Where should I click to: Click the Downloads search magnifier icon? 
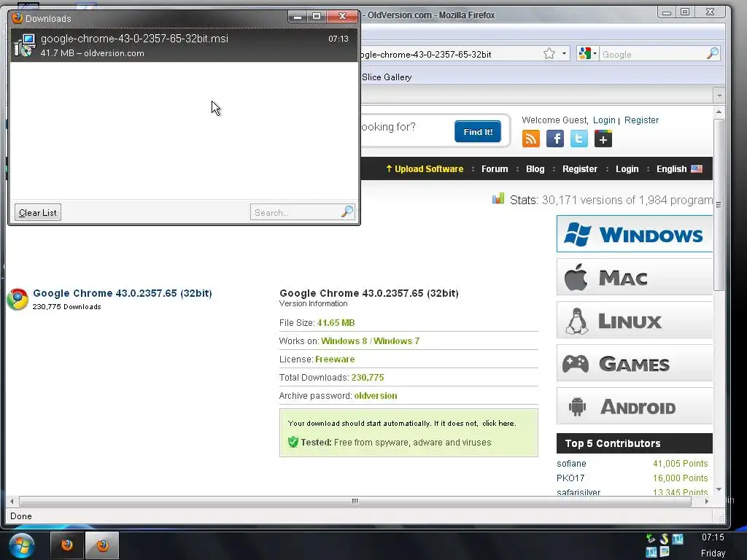[347, 211]
